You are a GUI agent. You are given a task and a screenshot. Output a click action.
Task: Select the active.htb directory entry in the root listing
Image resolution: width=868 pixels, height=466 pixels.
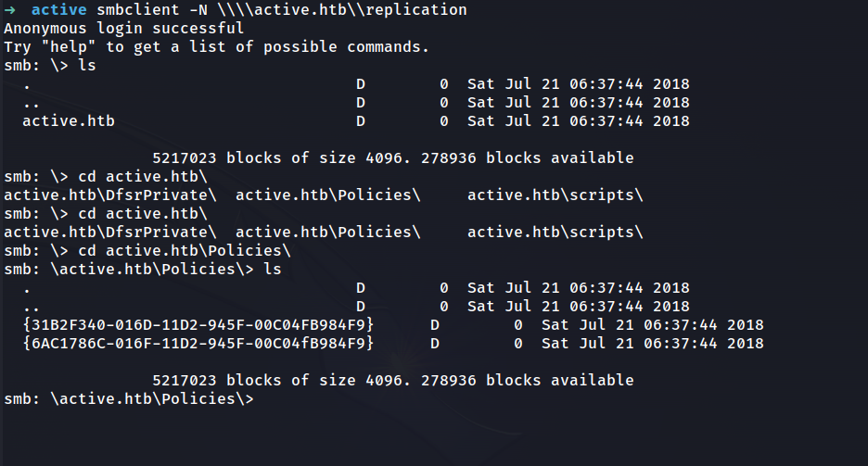(x=69, y=120)
